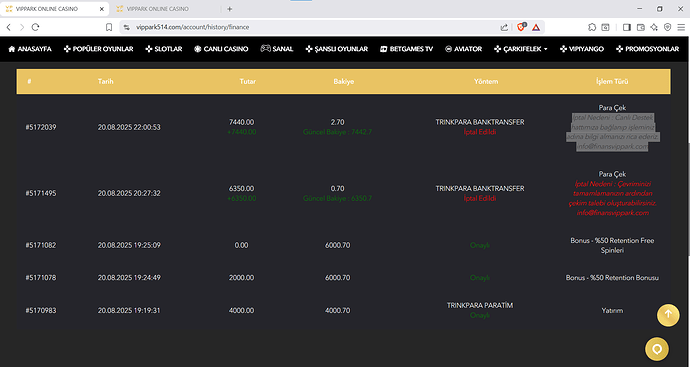Screen dimensions: 690x367
Task: Open the Brave Wallet icon
Action: (x=641, y=27)
